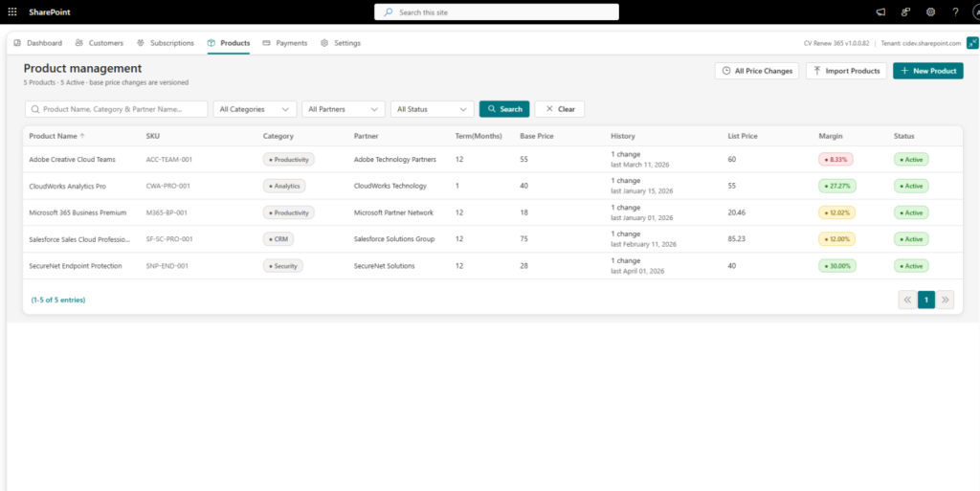Sort by Margin column header

coord(831,136)
